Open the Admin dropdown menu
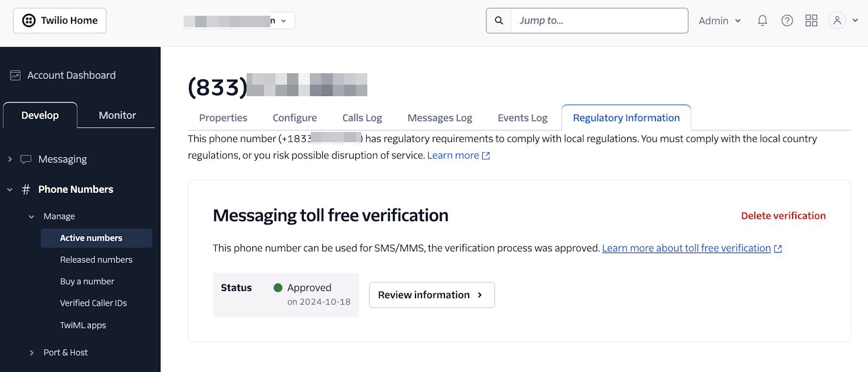The height and width of the screenshot is (372, 868). (719, 21)
